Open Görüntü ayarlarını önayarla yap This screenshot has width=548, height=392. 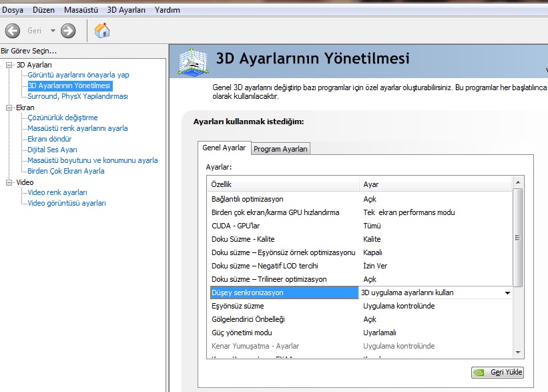[x=78, y=75]
